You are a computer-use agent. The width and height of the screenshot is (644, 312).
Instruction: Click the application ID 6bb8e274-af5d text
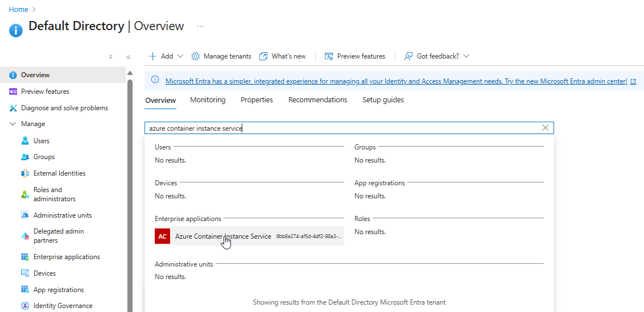pos(309,236)
